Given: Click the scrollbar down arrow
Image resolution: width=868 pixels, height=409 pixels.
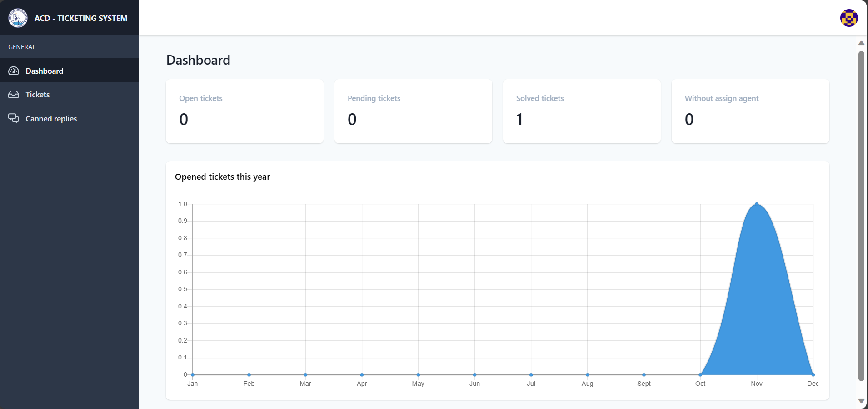Looking at the screenshot, I should click(x=861, y=401).
